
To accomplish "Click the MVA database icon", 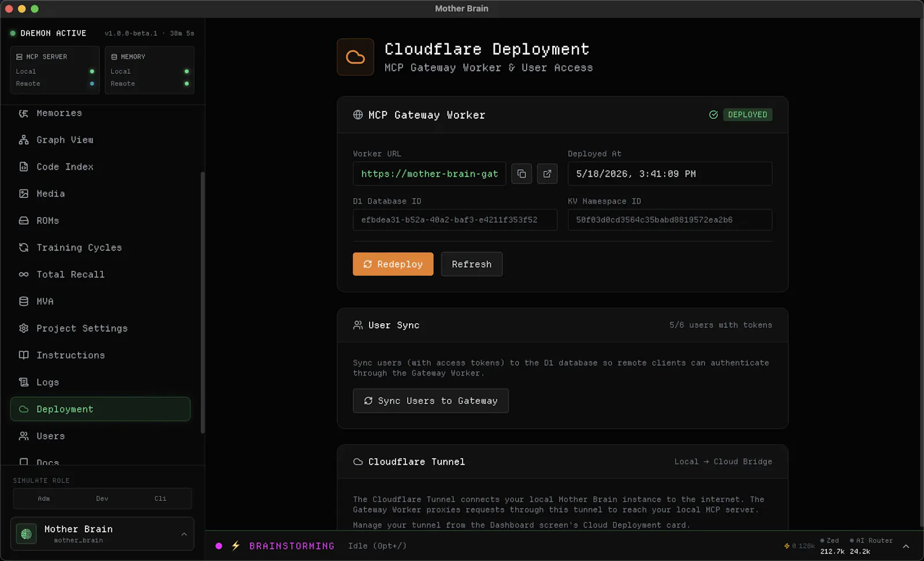I will 24,301.
